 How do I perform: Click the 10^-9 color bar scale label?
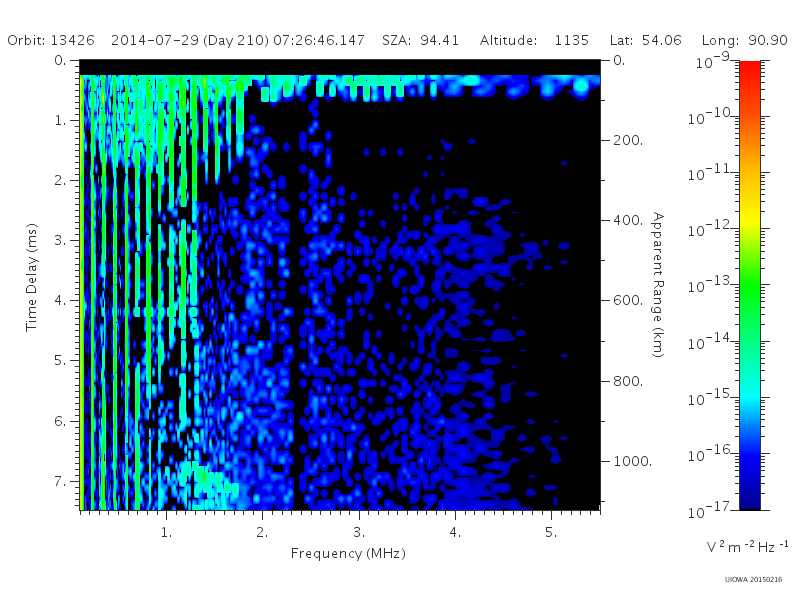714,61
